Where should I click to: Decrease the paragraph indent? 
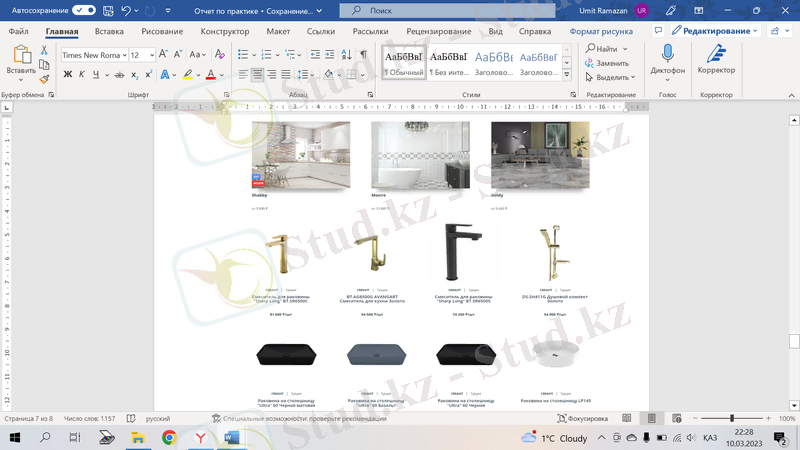click(315, 54)
